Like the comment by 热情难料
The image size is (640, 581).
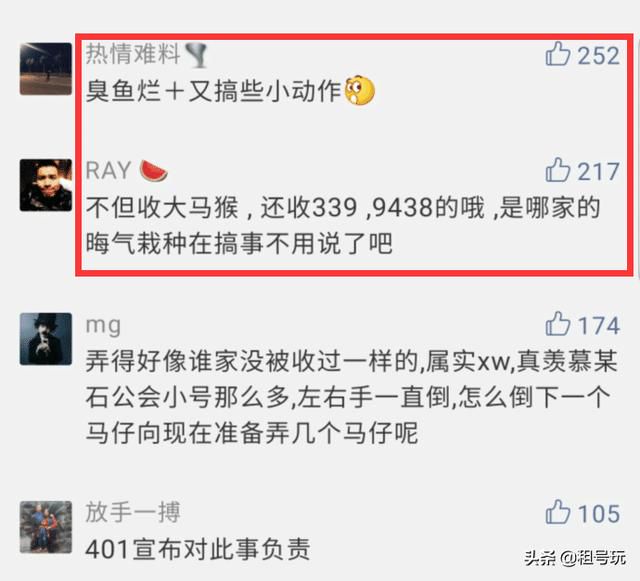[558, 54]
